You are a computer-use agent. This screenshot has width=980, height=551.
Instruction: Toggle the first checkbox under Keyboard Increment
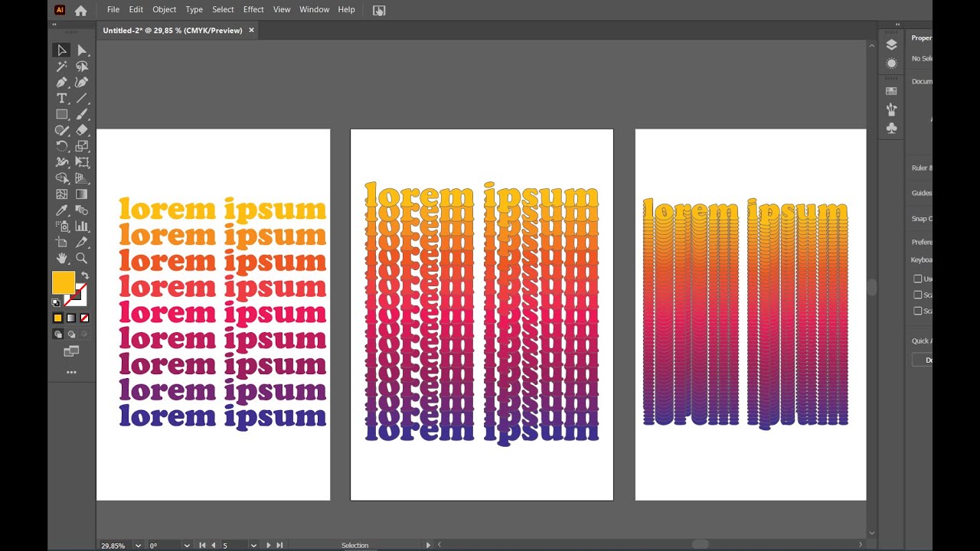pos(917,279)
